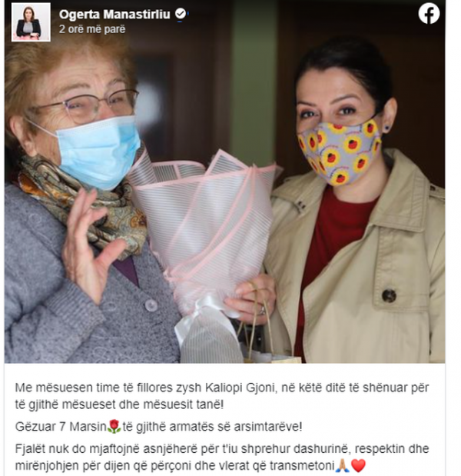461x476 pixels.
Task: Click the praying hands emoji
Action: point(342,465)
